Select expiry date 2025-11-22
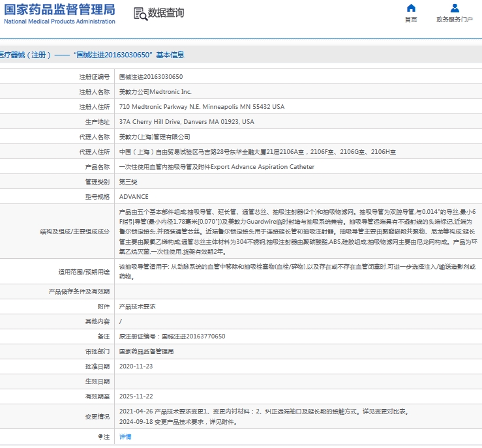The image size is (482, 448). (136, 396)
